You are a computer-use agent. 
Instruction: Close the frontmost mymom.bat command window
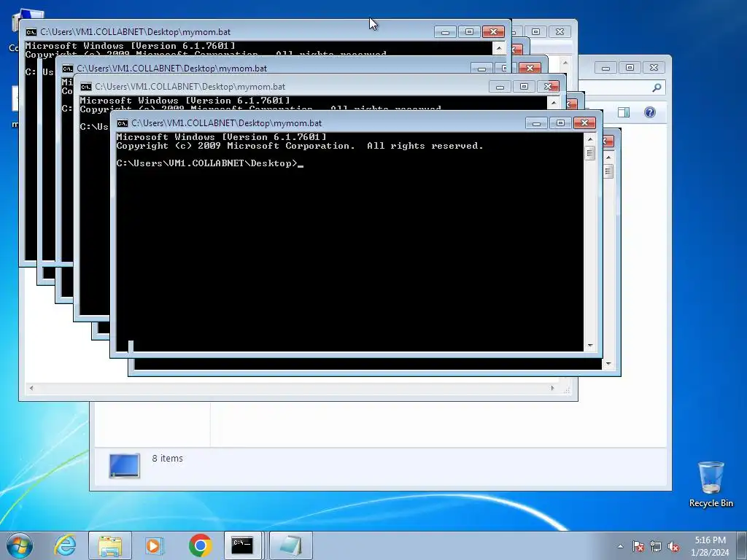[x=584, y=123]
